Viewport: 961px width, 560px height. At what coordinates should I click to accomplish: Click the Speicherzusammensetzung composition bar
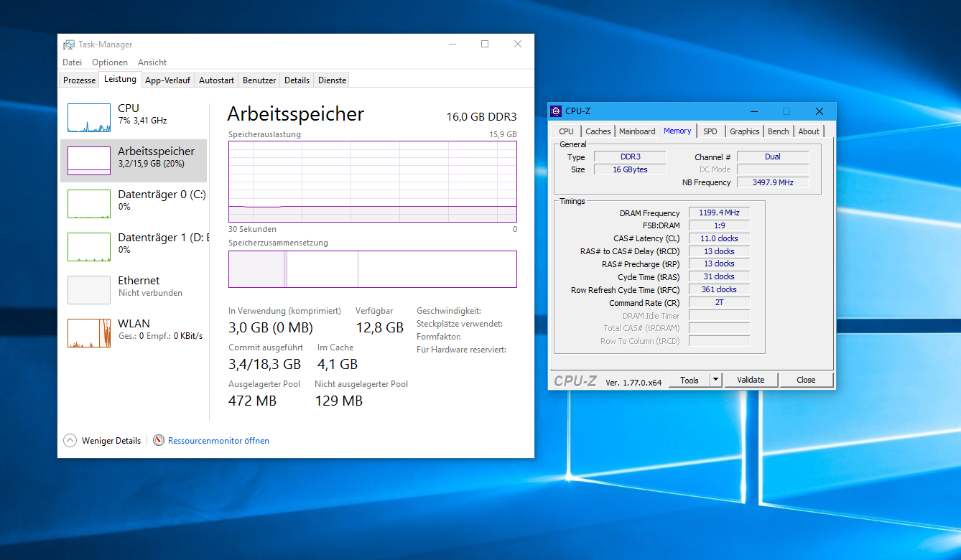coord(373,269)
